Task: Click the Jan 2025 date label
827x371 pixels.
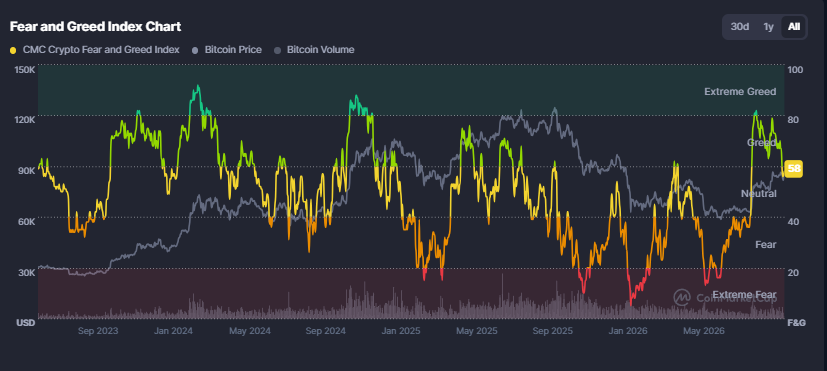Action: (401, 331)
